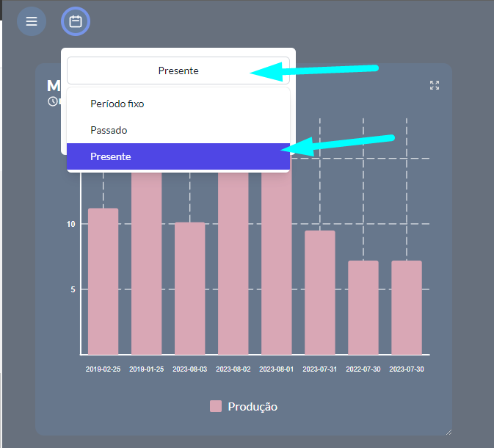494x448 pixels.
Task: Click the chart resize handle corner
Action: [x=449, y=433]
